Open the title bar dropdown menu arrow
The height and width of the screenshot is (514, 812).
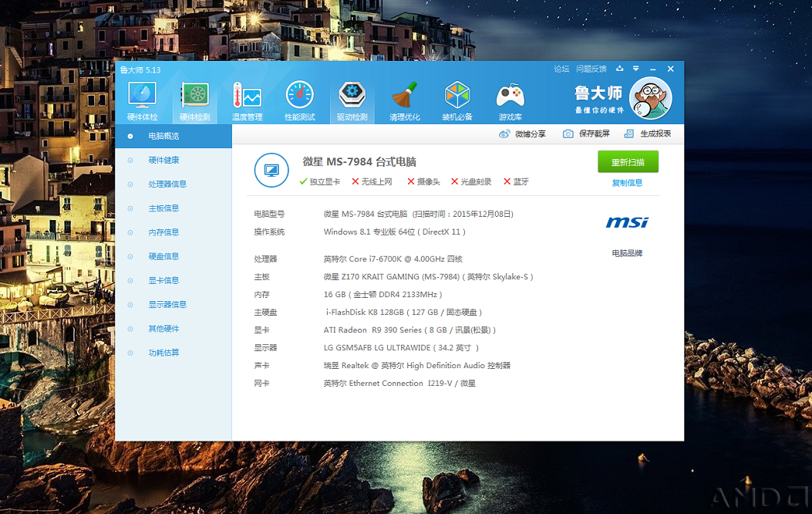(635, 69)
